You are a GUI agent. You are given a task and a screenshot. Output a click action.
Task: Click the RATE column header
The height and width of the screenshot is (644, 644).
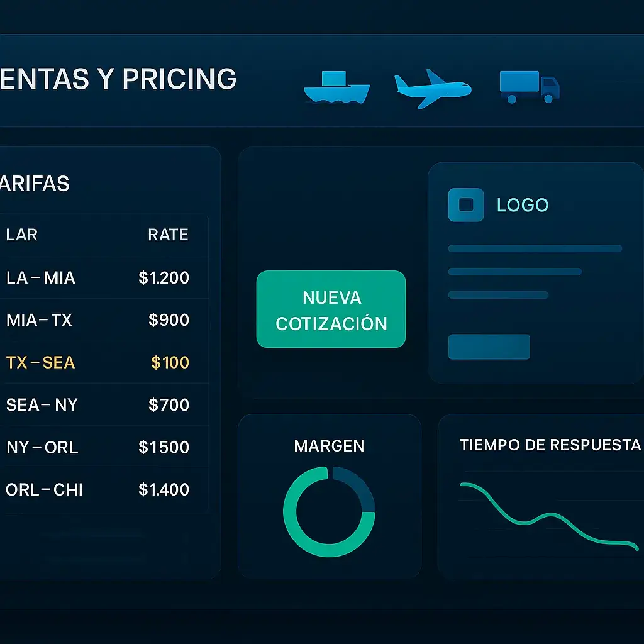168,235
